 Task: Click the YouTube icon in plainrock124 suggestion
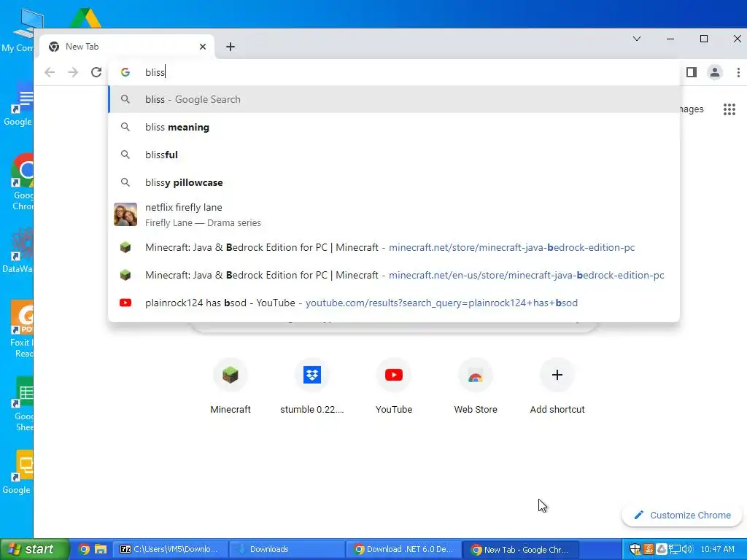pos(125,303)
